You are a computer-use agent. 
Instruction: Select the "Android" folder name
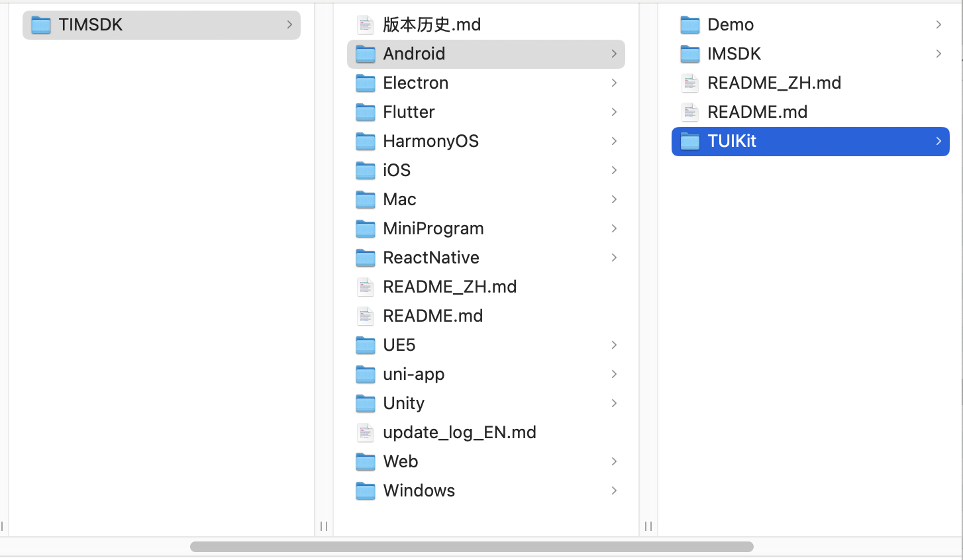click(x=414, y=54)
